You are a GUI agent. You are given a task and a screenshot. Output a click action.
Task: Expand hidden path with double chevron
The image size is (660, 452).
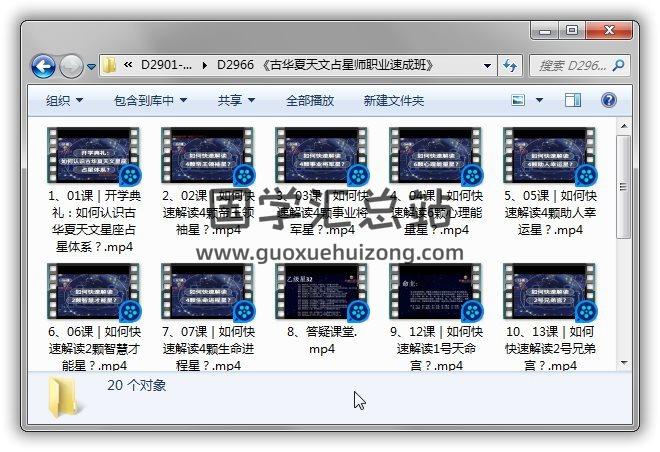128,65
